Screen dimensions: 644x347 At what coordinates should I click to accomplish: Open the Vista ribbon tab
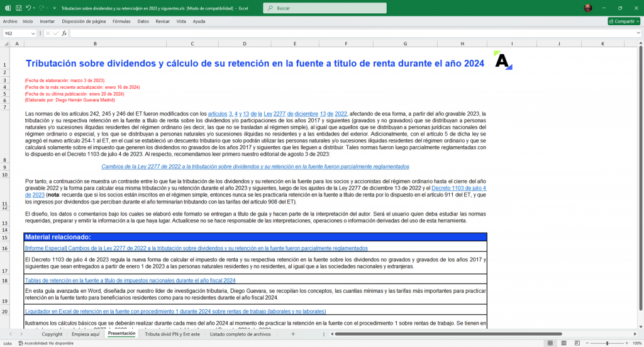click(x=181, y=21)
